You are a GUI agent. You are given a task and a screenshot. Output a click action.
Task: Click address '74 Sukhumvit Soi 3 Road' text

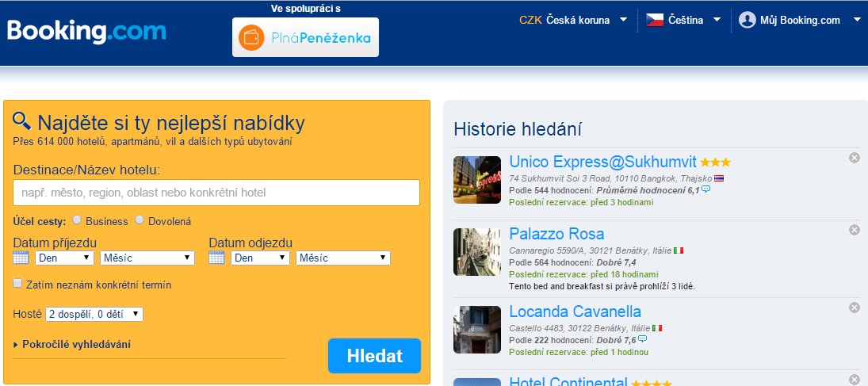click(560, 178)
